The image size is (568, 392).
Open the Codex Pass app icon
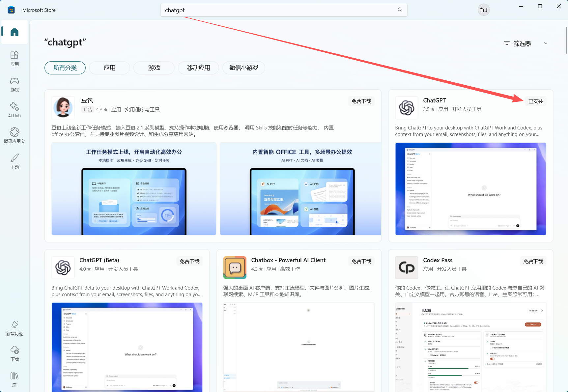[x=407, y=267]
